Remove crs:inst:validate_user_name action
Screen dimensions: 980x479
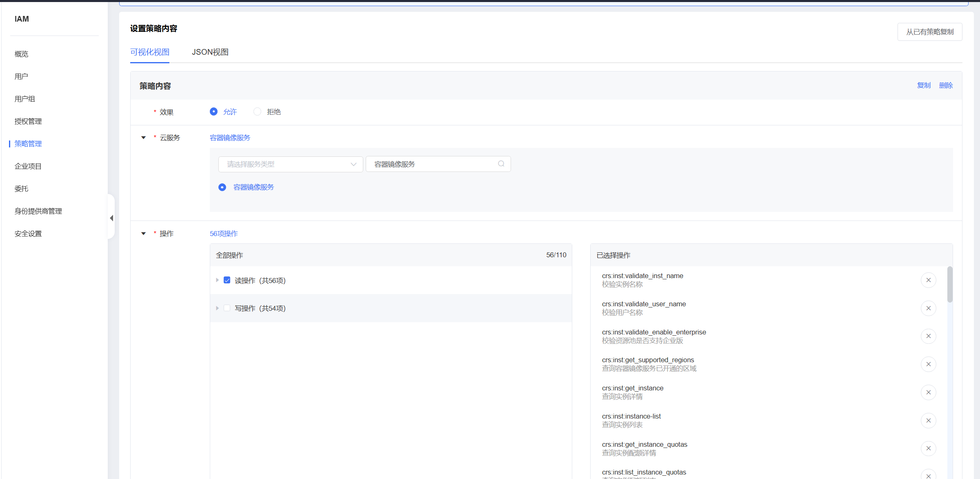(928, 308)
